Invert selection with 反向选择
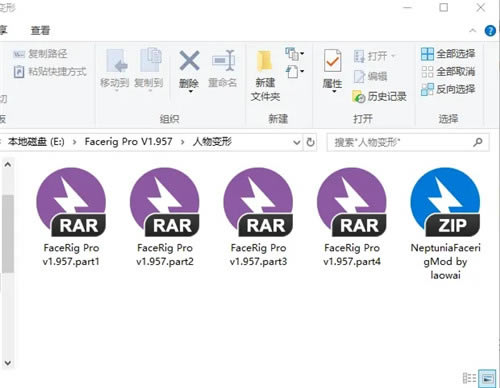Screen dimensions: 500x388 click(x=448, y=89)
